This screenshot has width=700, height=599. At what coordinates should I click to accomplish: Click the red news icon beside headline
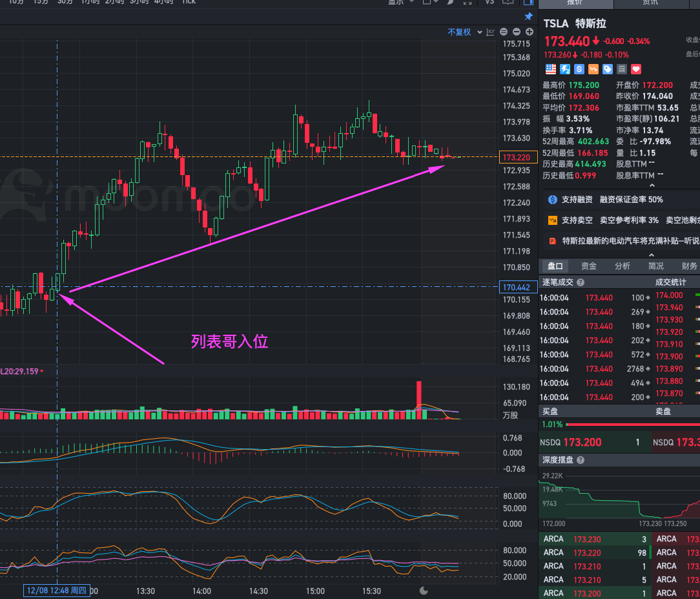click(553, 241)
